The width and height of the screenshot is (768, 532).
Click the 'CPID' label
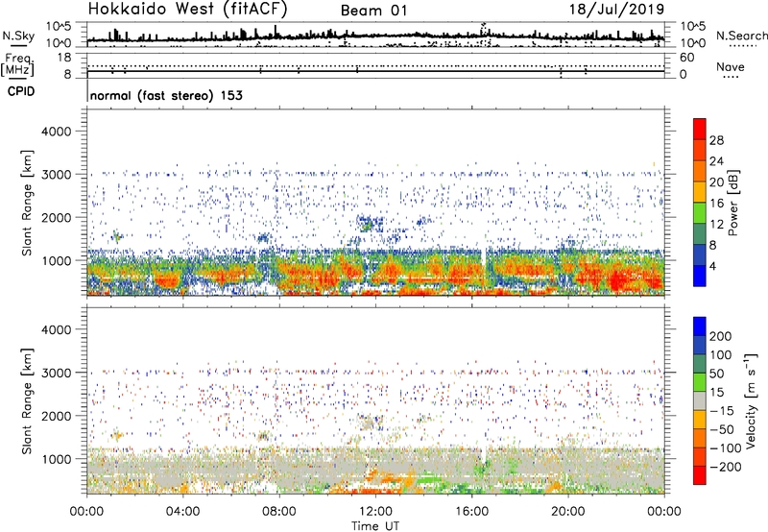[21, 91]
